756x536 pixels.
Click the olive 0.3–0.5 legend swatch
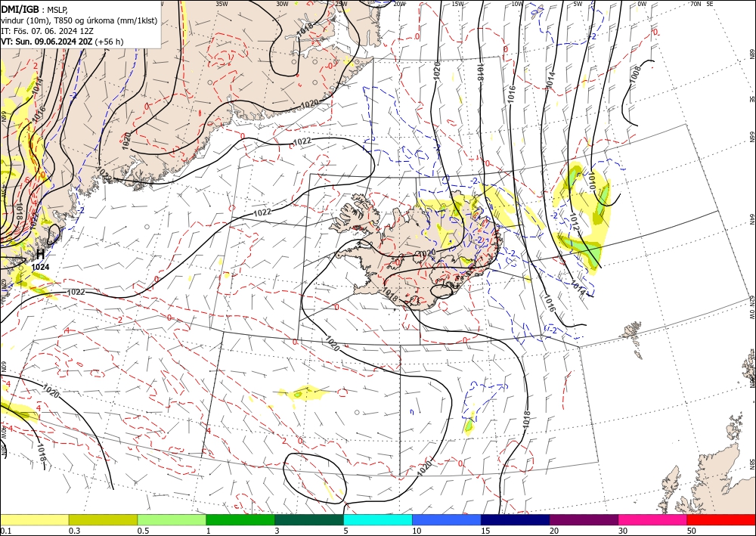coord(103,519)
